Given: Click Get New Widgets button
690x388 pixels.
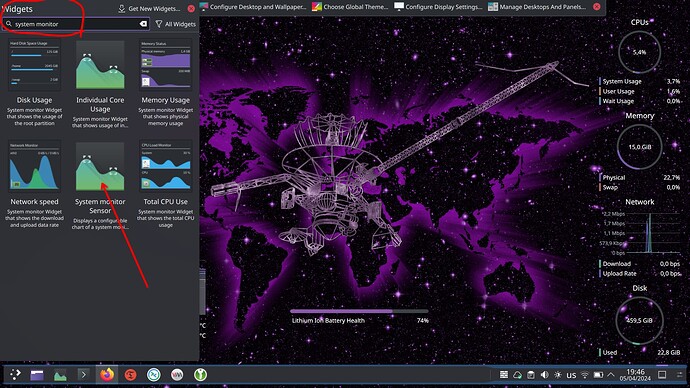Looking at the screenshot, I should coord(149,8).
